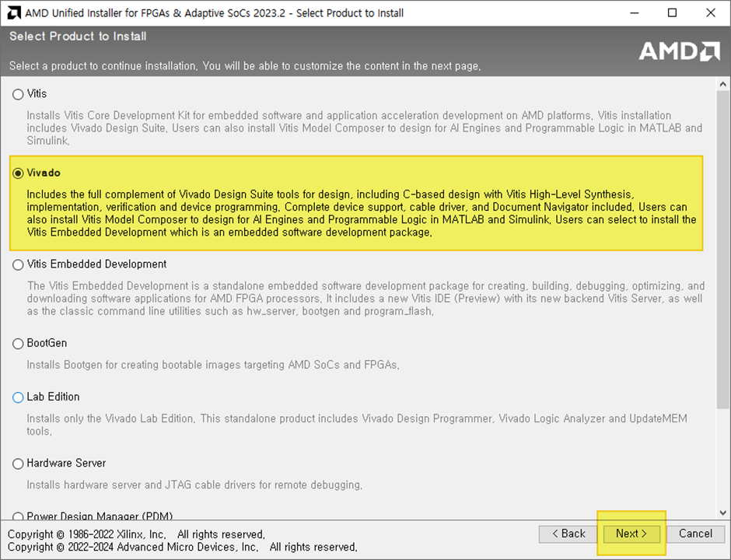Click the vertical scrollbar thumb
This screenshot has width=731, height=560.
click(x=723, y=250)
